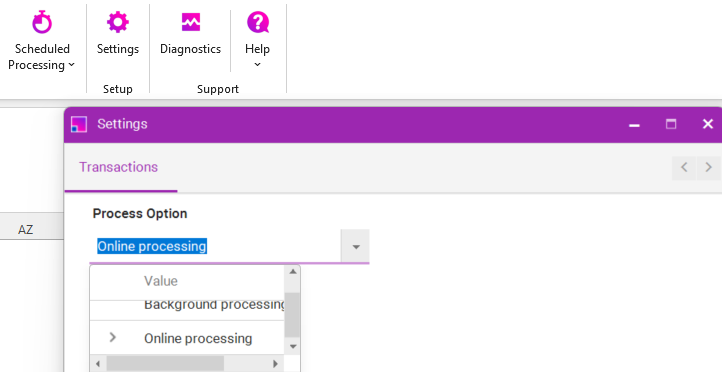Click the AZ column header
The width and height of the screenshot is (722, 372).
[x=25, y=229]
